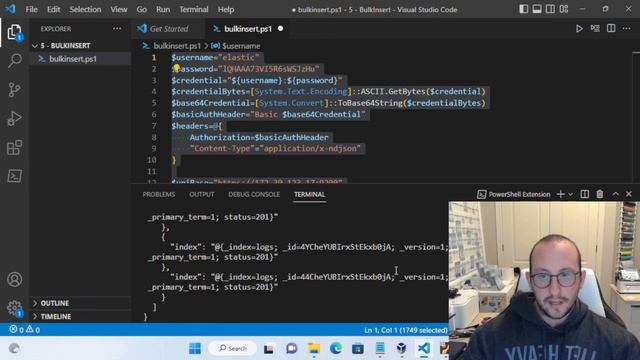Open Task View from the taskbar

pos(269,349)
